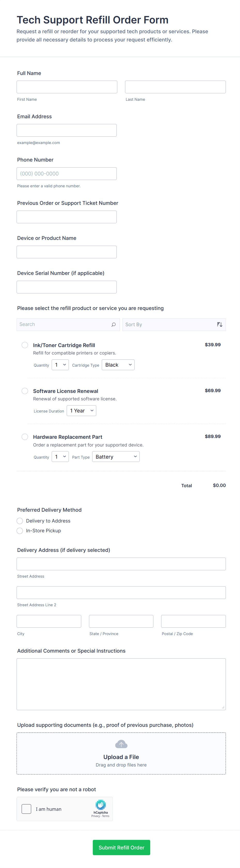Open the hCaptcha Privacy link

point(95,816)
